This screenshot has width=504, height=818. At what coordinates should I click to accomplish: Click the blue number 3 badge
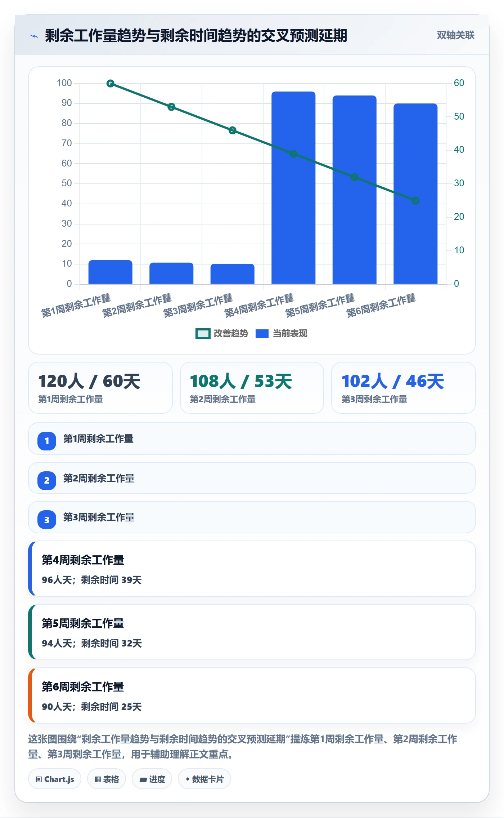[x=47, y=520]
